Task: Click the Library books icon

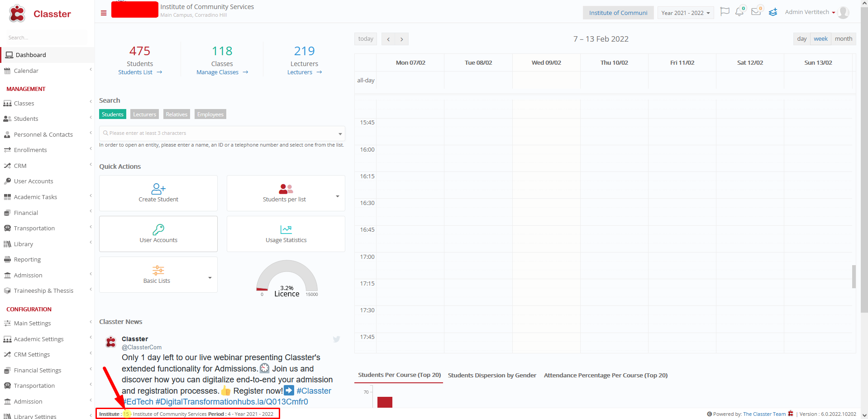Action: click(7, 244)
